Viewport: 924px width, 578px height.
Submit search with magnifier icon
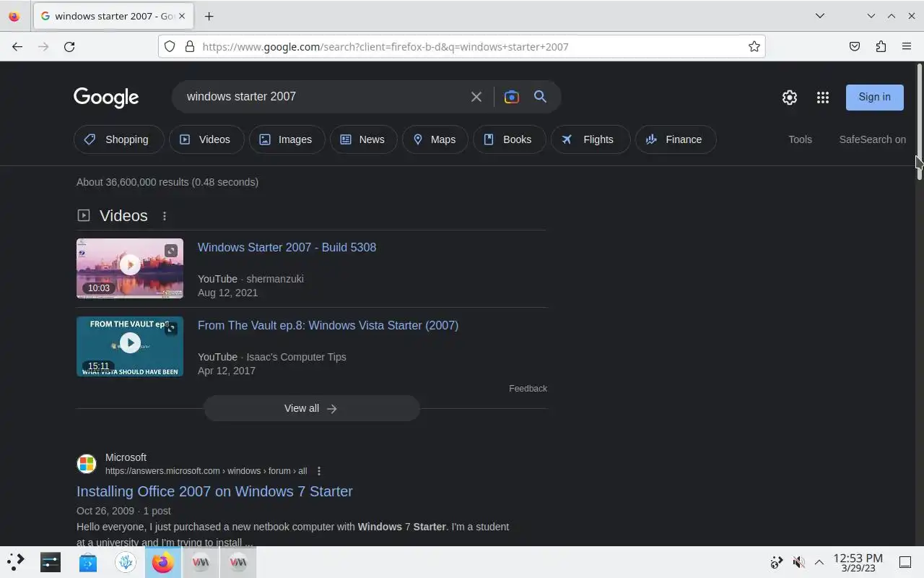[x=540, y=97]
